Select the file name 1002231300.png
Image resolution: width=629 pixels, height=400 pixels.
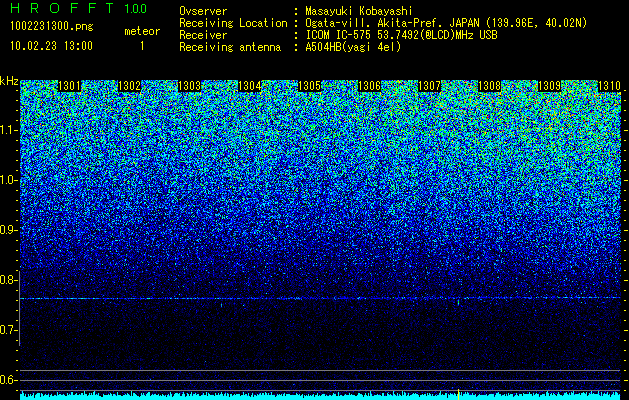tap(52, 26)
